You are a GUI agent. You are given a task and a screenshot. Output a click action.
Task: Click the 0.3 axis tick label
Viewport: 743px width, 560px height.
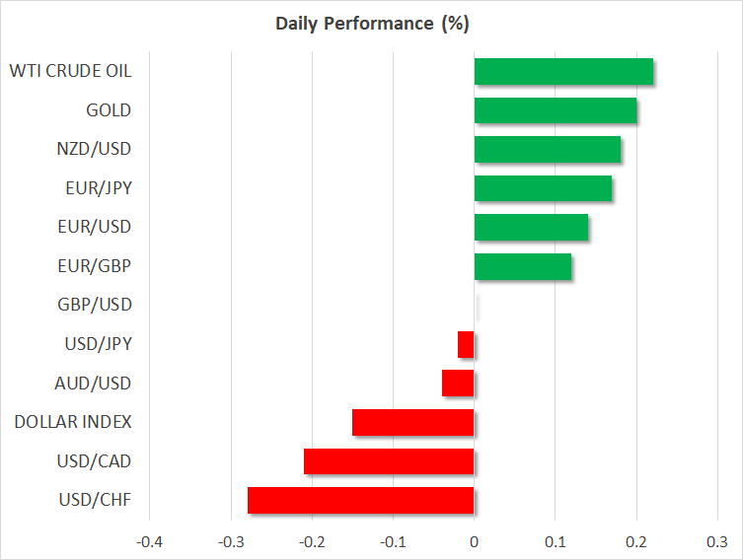717,541
